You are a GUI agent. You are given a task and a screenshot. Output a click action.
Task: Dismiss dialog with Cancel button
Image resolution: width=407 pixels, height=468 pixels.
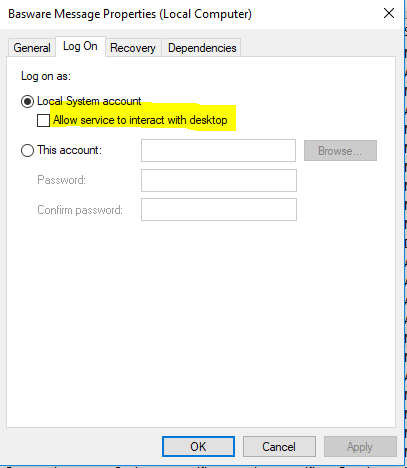tap(279, 446)
